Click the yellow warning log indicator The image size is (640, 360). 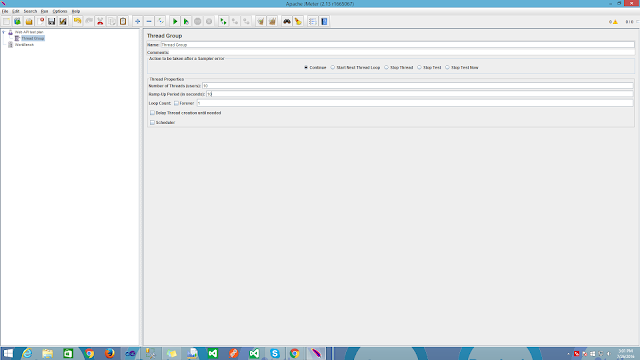(615, 22)
